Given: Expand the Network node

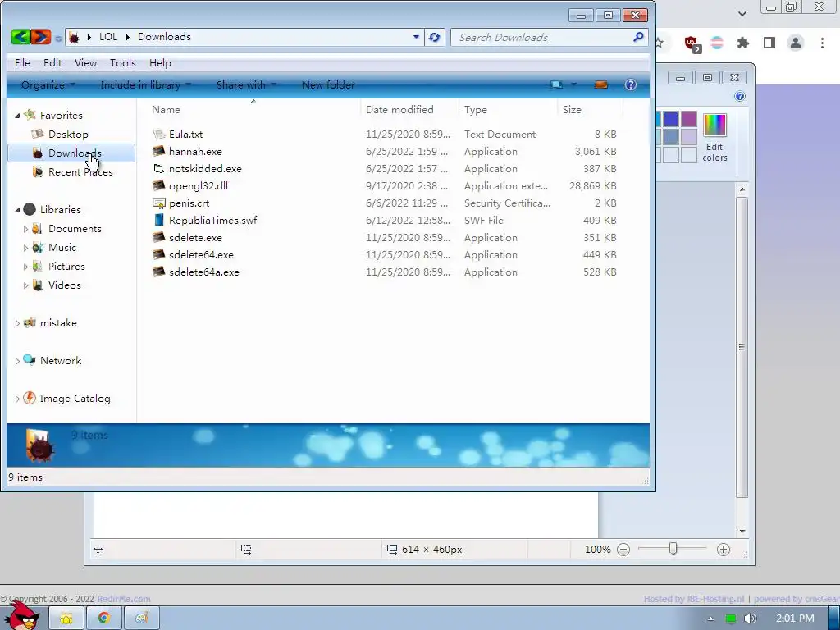Looking at the screenshot, I should [17, 361].
